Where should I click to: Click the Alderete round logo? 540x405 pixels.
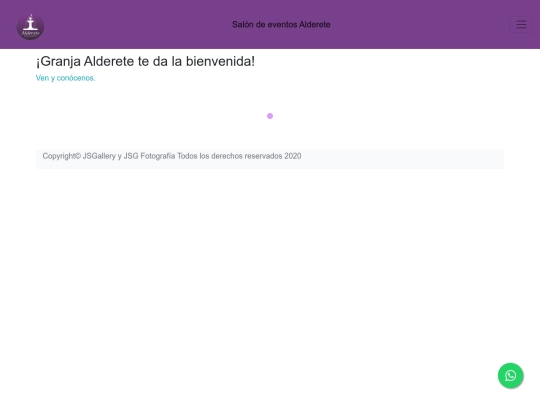(30, 27)
